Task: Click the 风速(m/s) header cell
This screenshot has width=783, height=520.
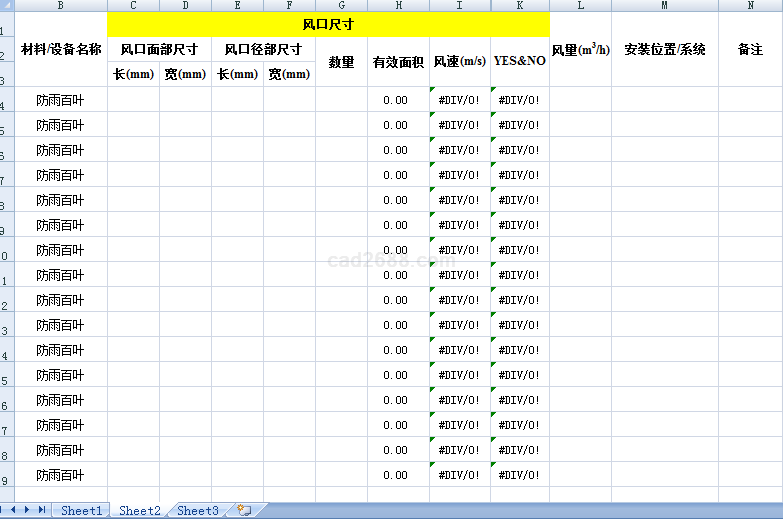Action: tap(460, 62)
